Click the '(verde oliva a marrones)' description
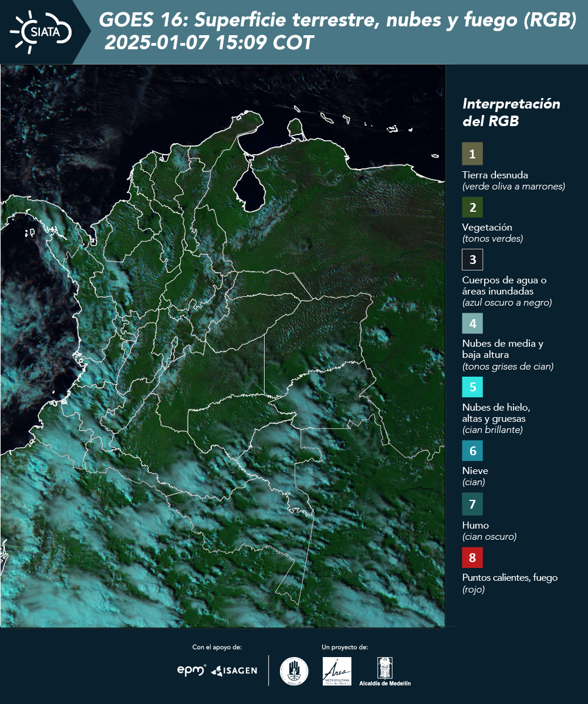This screenshot has height=704, width=588. [513, 187]
